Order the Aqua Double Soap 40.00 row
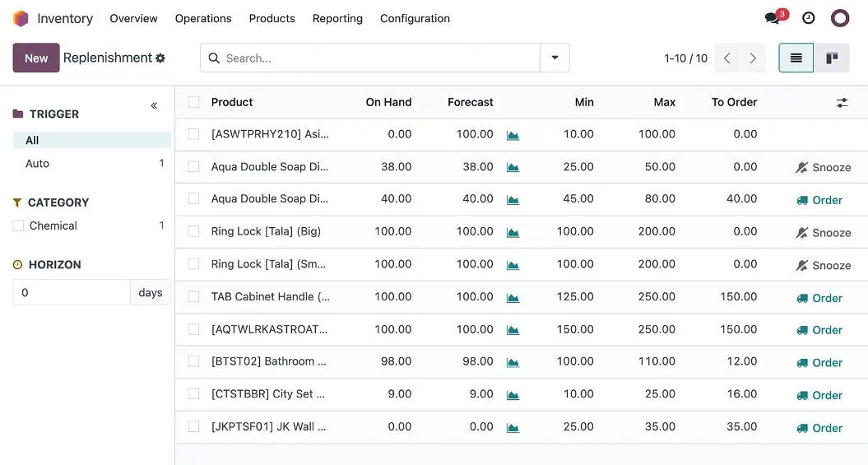Screen dimensions: 868x465 (x=819, y=200)
